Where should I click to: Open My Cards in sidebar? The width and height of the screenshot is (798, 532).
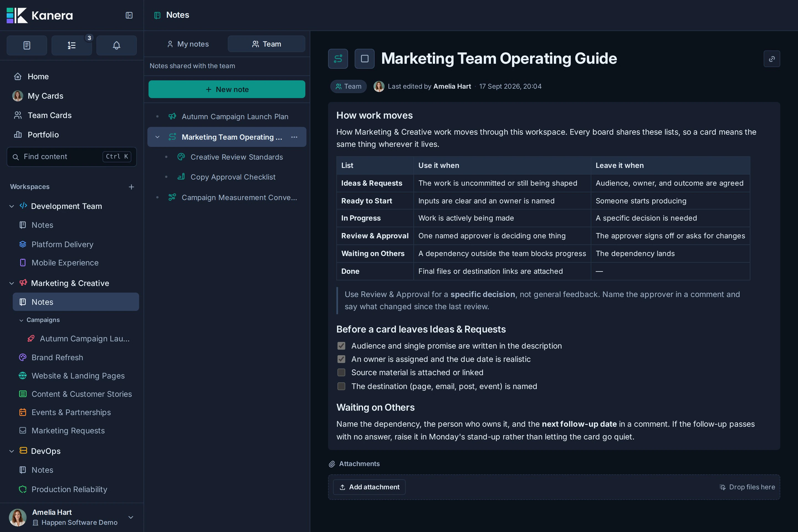click(x=72, y=96)
